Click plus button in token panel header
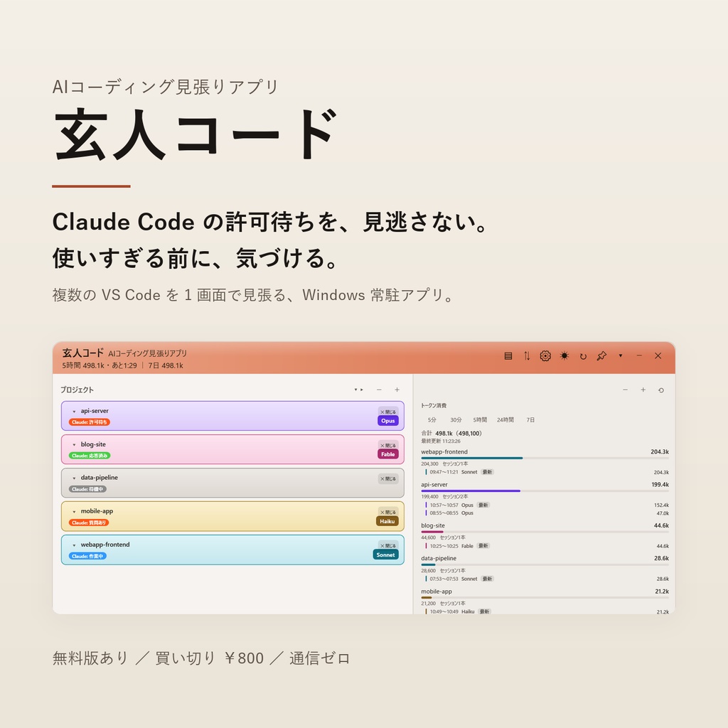The width and height of the screenshot is (728, 728). click(643, 390)
